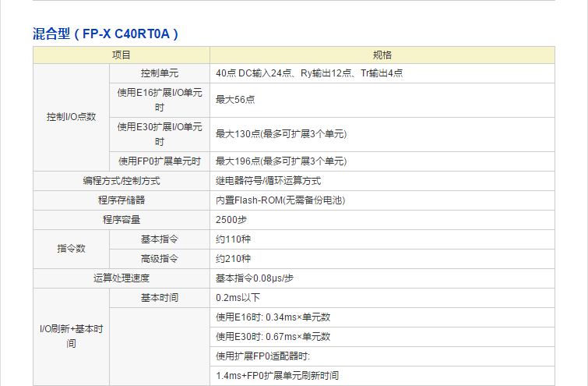This screenshot has height=386, width=588.
Task: Click the 程序存储器 row label
Action: (x=121, y=200)
